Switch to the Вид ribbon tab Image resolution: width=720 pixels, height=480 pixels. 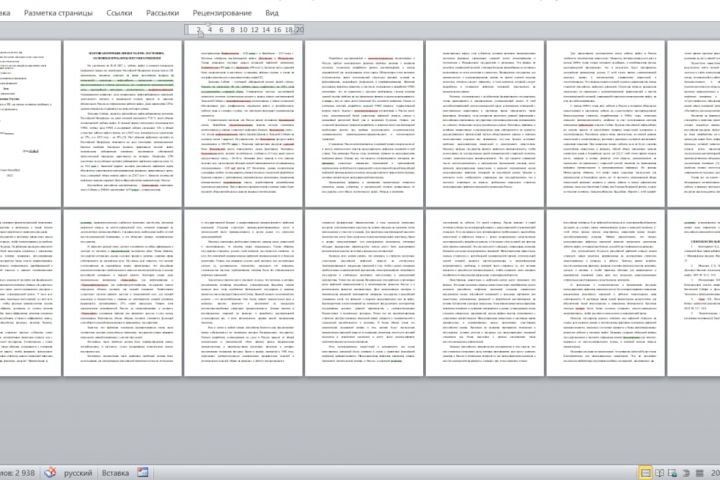pyautogui.click(x=272, y=13)
